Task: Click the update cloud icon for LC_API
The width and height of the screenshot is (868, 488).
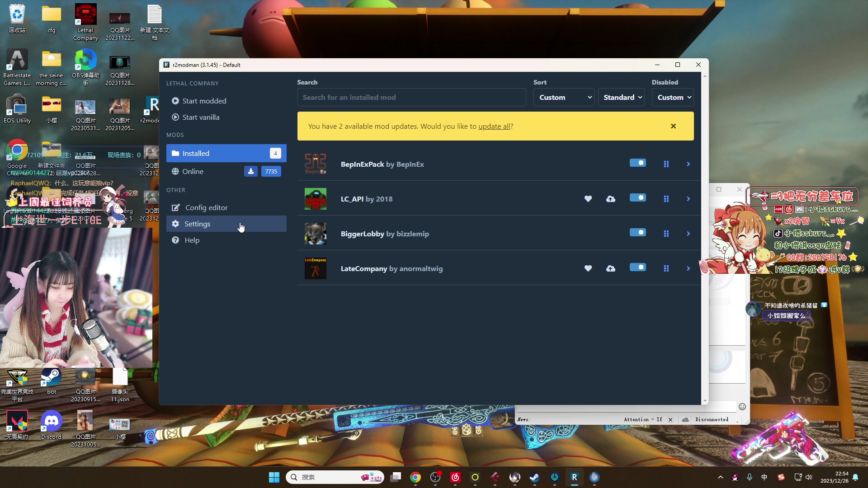Action: [610, 199]
